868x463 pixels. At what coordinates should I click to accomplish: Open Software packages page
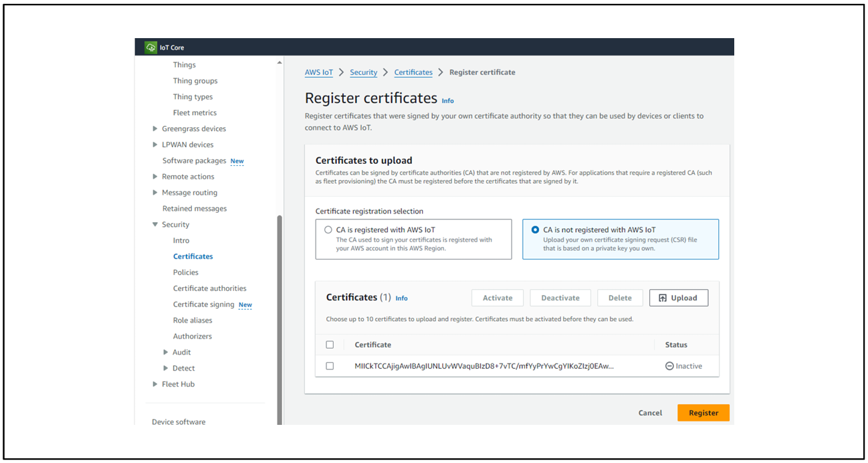click(195, 161)
